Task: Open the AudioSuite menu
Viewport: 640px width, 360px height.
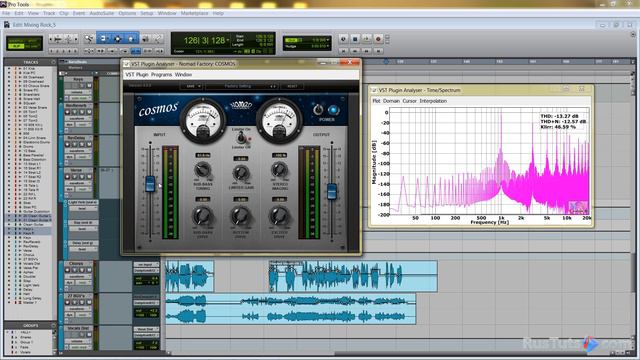Action: 102,13
